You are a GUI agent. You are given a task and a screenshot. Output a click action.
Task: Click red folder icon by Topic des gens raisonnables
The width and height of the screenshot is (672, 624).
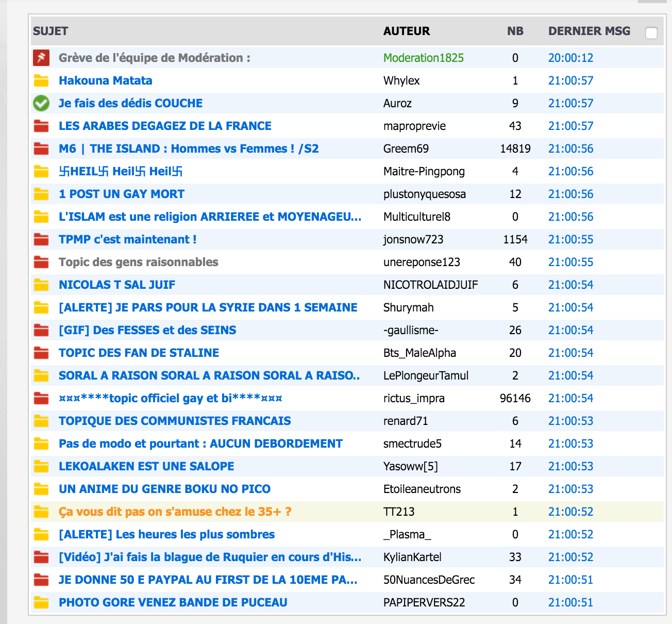coord(41,262)
